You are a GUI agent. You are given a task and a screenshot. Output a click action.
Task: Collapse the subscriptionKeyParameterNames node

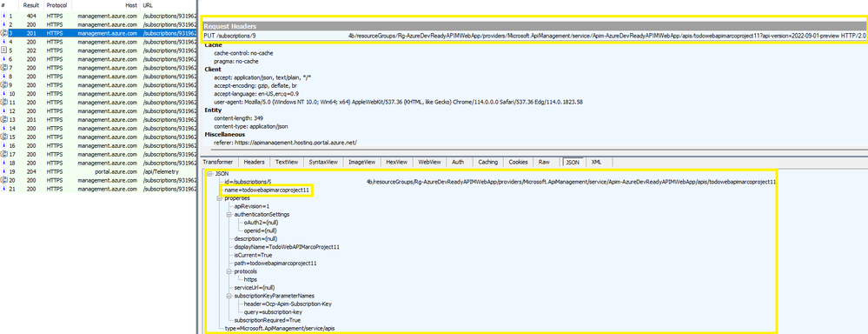pos(229,296)
